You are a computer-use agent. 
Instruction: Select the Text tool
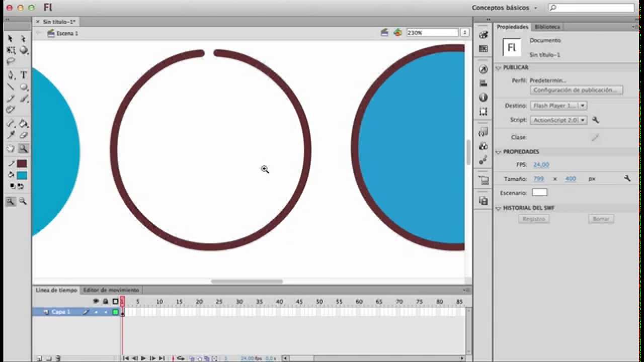[23, 75]
